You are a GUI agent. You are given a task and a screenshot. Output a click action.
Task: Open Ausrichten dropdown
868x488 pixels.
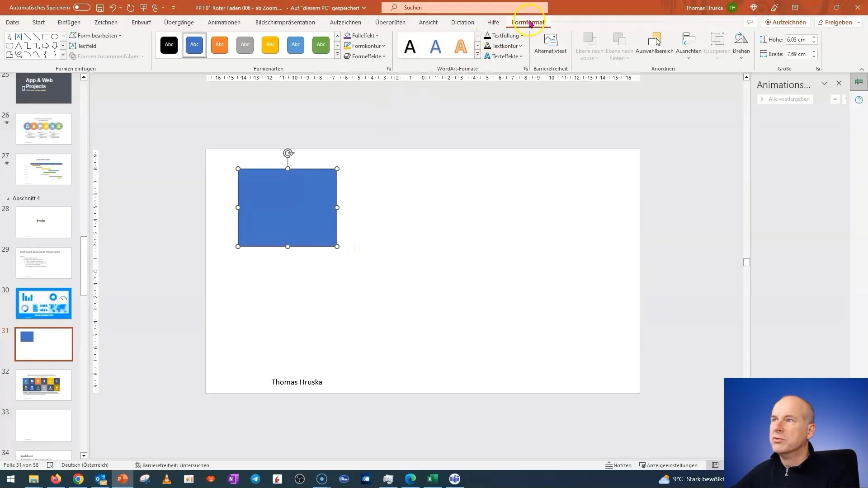[689, 46]
